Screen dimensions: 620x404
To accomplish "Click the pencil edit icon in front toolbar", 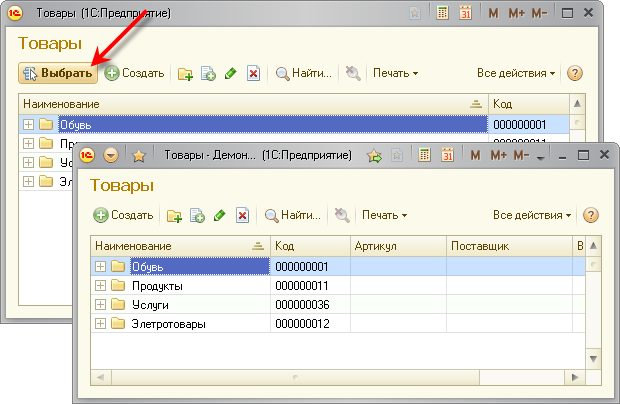I will [219, 215].
